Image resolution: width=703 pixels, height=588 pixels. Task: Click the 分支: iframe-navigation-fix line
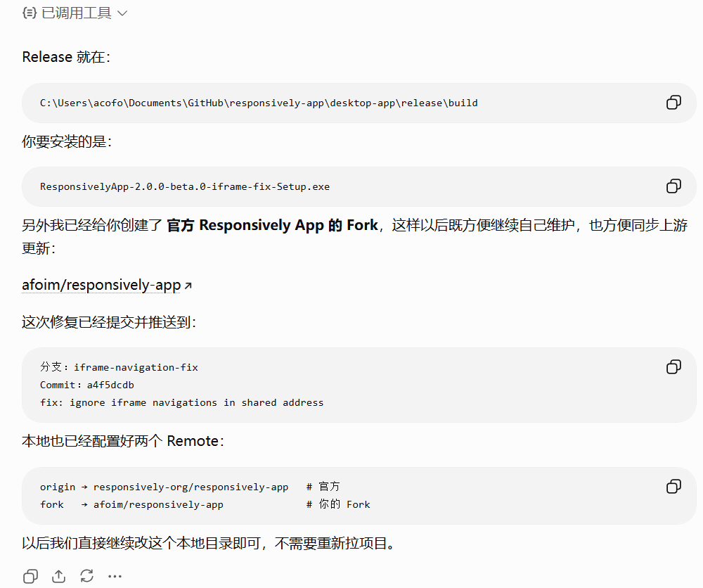119,367
